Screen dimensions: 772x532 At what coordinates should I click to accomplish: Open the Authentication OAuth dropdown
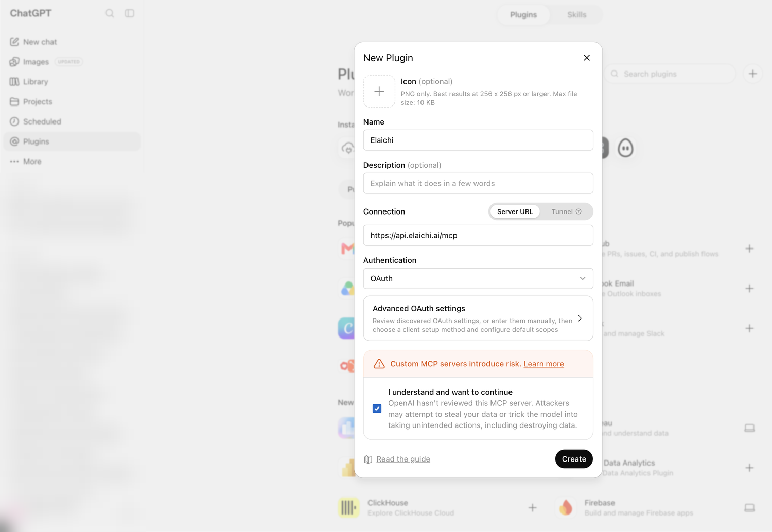point(478,278)
